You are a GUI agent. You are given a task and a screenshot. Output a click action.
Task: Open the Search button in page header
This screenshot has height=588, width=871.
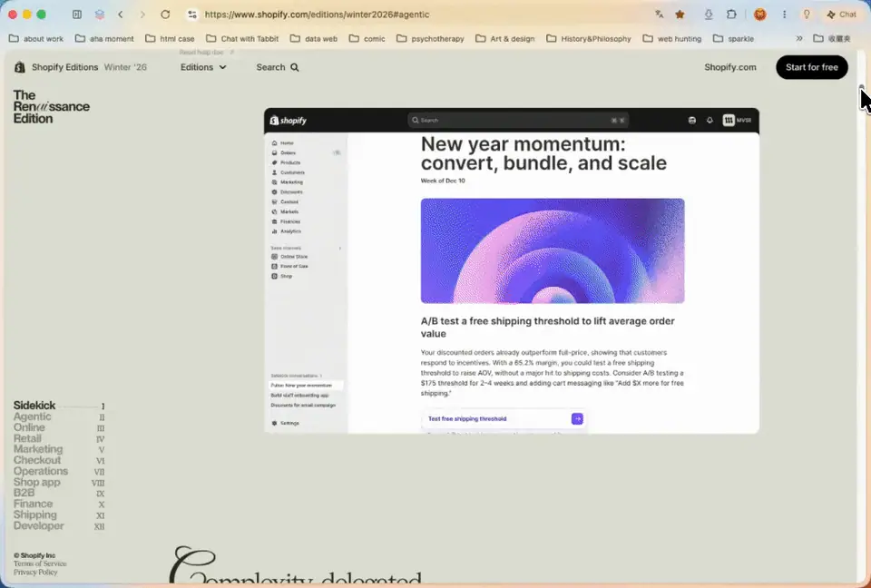[278, 67]
